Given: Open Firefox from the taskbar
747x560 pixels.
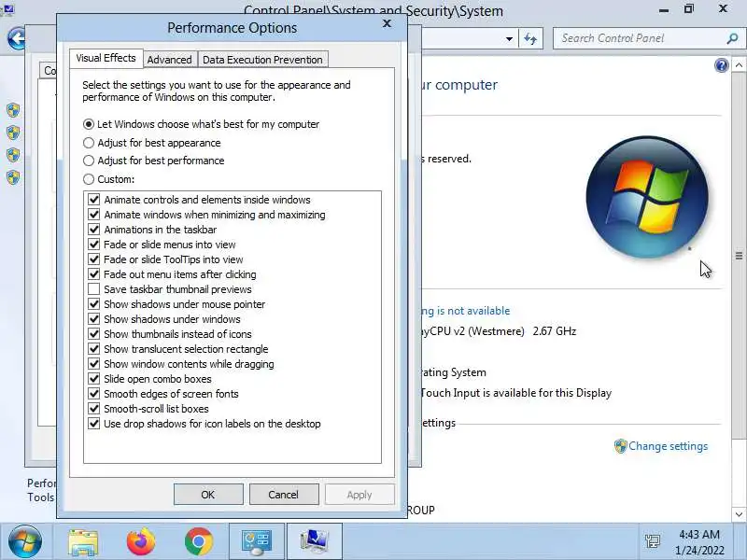Looking at the screenshot, I should [x=141, y=542].
